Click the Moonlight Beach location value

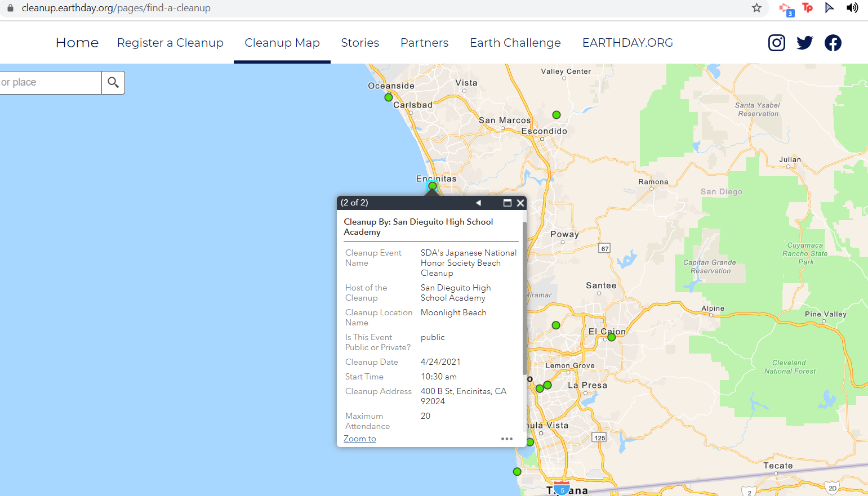point(453,312)
